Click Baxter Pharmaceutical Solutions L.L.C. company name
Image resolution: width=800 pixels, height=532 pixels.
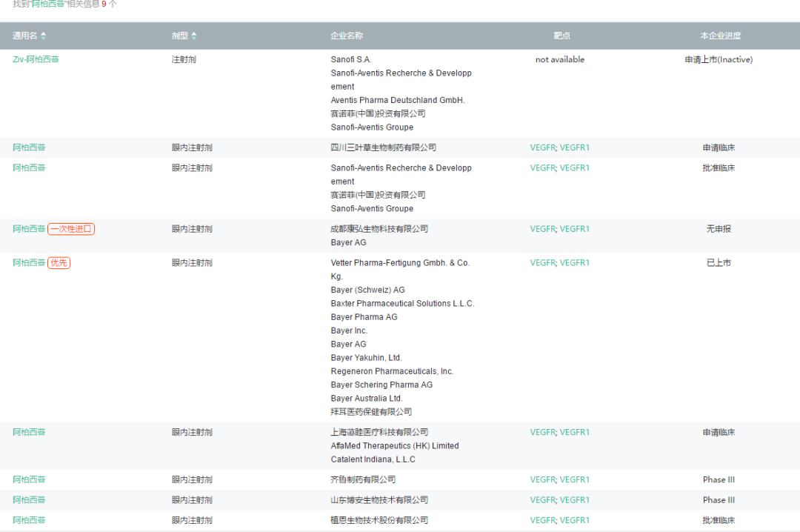pyautogui.click(x=402, y=303)
